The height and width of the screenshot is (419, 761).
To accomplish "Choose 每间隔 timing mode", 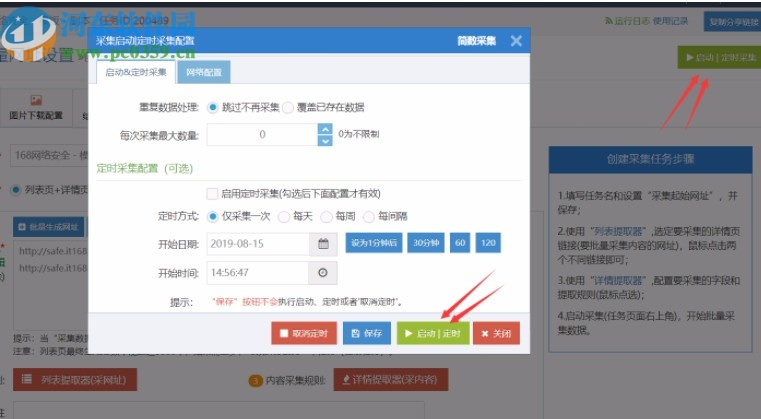I will pyautogui.click(x=369, y=217).
